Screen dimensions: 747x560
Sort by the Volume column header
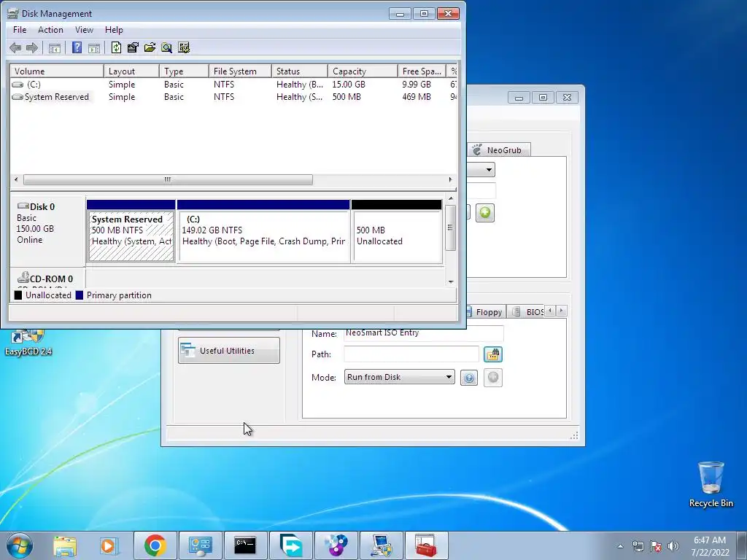coord(57,71)
